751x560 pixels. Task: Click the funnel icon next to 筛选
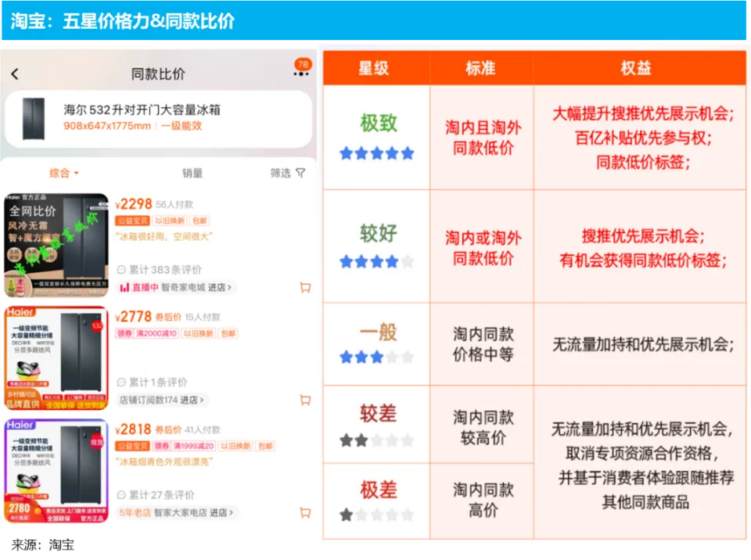click(300, 173)
